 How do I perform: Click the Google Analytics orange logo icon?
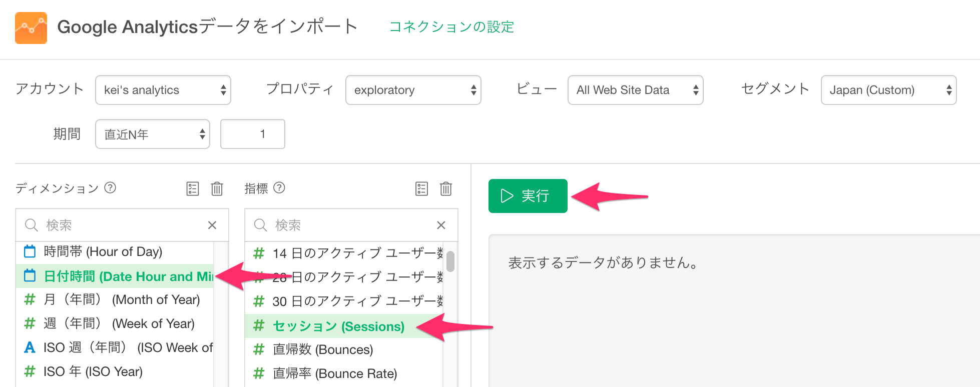[x=31, y=28]
